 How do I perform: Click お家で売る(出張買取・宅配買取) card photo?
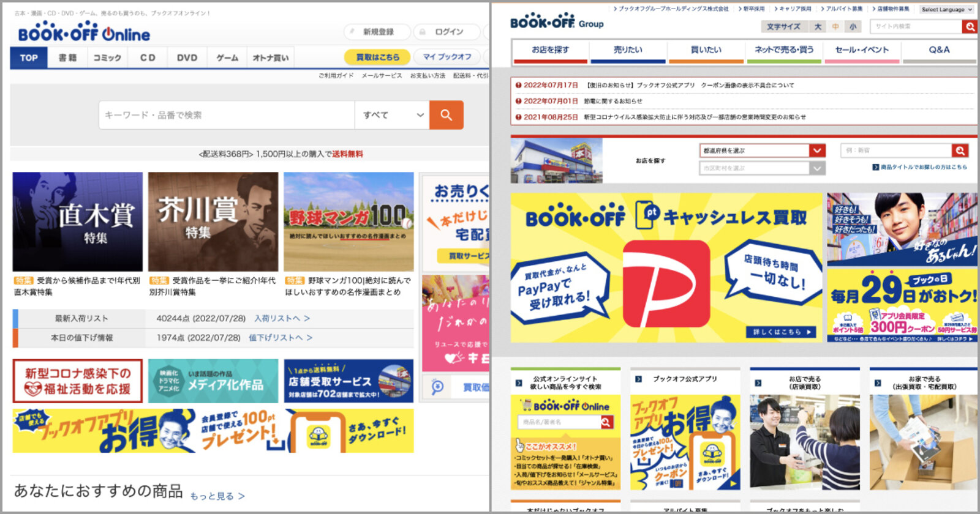point(924,442)
